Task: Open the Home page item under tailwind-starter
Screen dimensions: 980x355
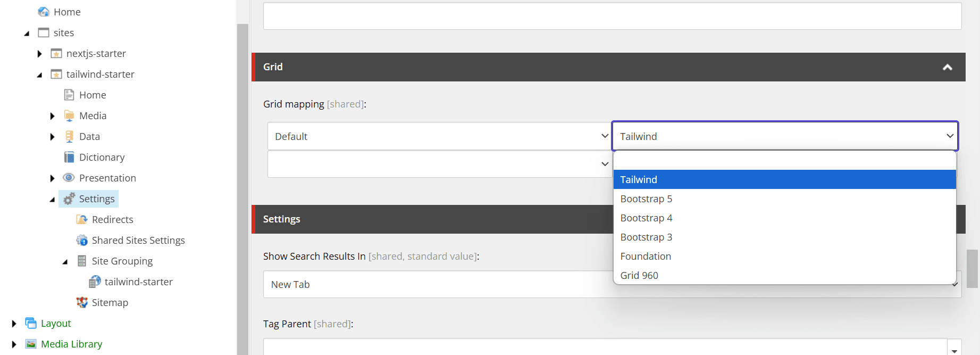Action: [x=93, y=95]
